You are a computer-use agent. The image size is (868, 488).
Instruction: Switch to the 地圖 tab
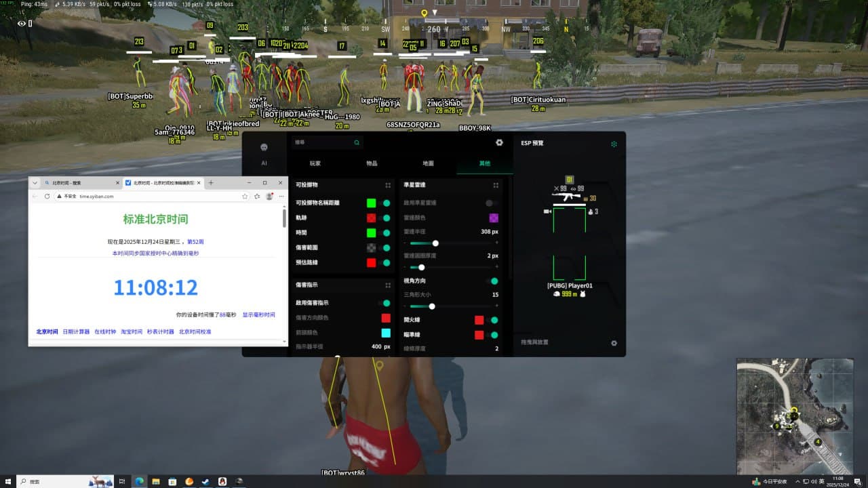[x=428, y=163]
